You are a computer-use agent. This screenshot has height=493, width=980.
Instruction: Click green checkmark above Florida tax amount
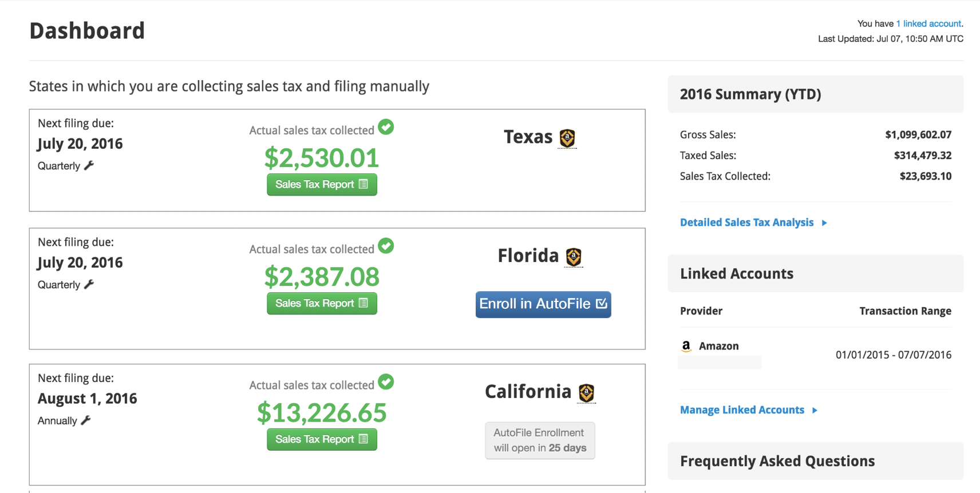386,246
